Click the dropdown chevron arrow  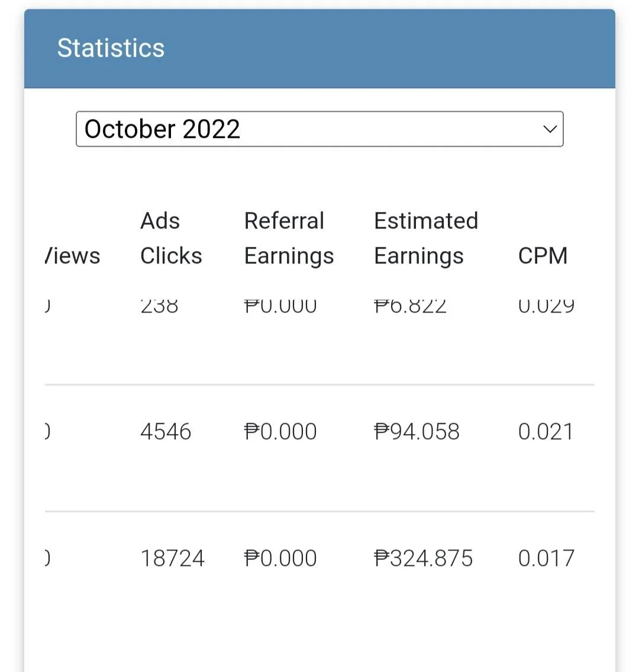[550, 129]
